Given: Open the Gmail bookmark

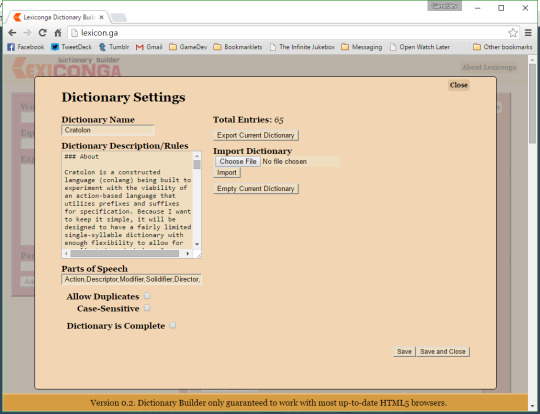Looking at the screenshot, I should pyautogui.click(x=149, y=47).
